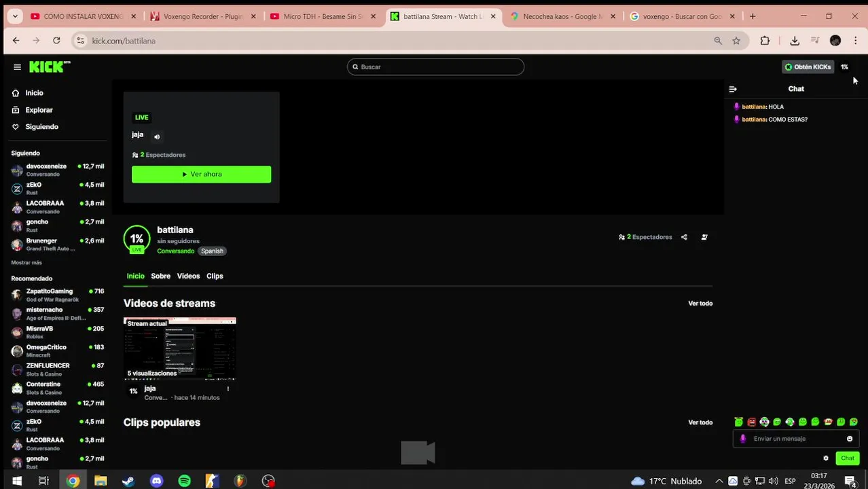868x489 pixels.
Task: Open Steam from the taskbar
Action: [128, 481]
